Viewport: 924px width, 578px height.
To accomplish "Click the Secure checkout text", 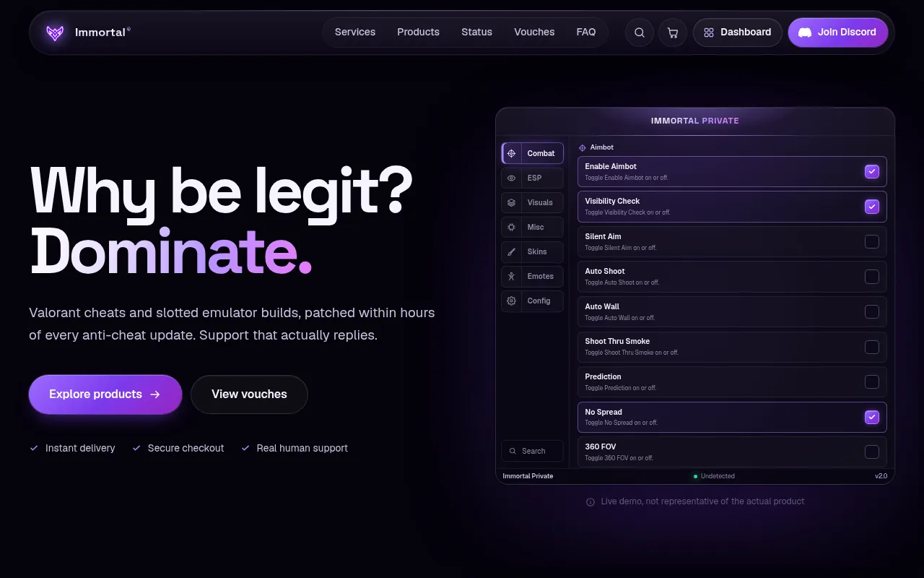I will pos(186,448).
